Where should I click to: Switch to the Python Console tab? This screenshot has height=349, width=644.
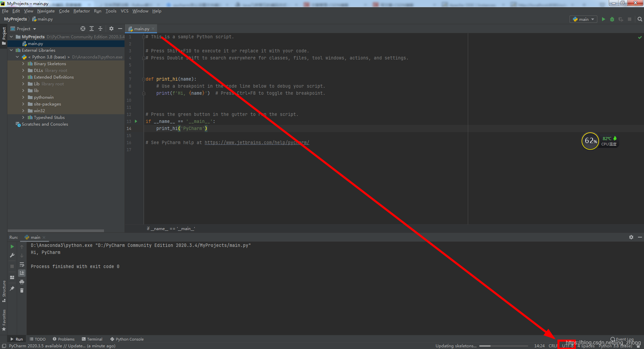(x=127, y=339)
